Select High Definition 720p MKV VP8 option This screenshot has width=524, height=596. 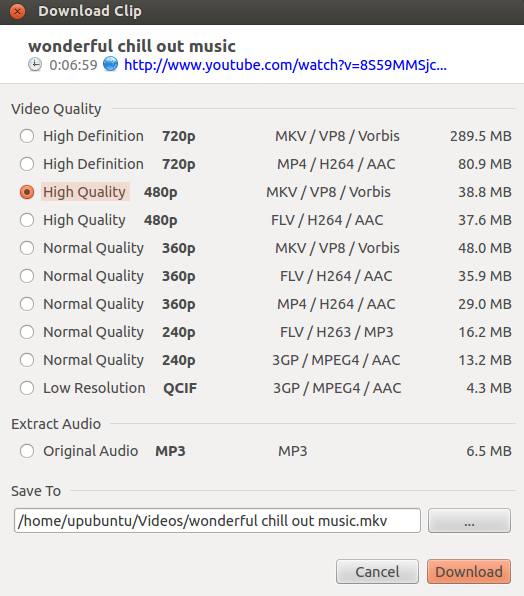pos(27,136)
